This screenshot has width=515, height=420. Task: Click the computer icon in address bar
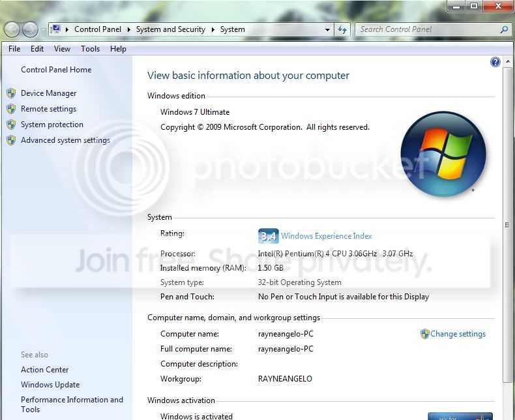[x=56, y=29]
